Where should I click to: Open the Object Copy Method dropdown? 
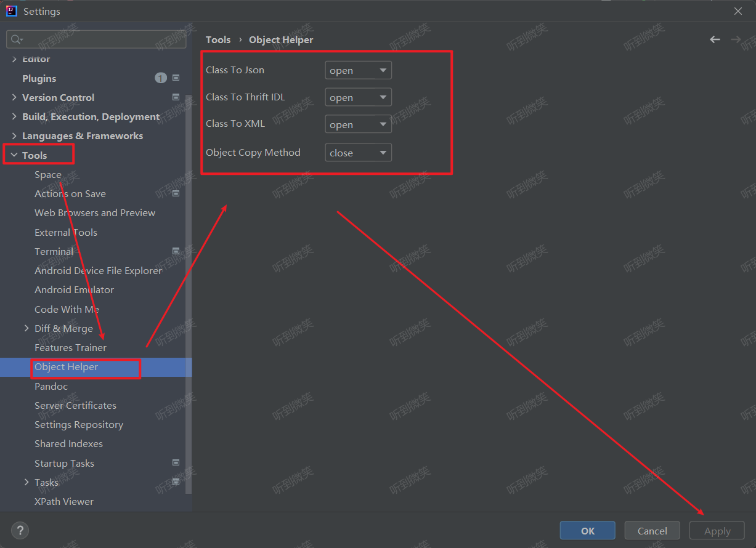358,152
